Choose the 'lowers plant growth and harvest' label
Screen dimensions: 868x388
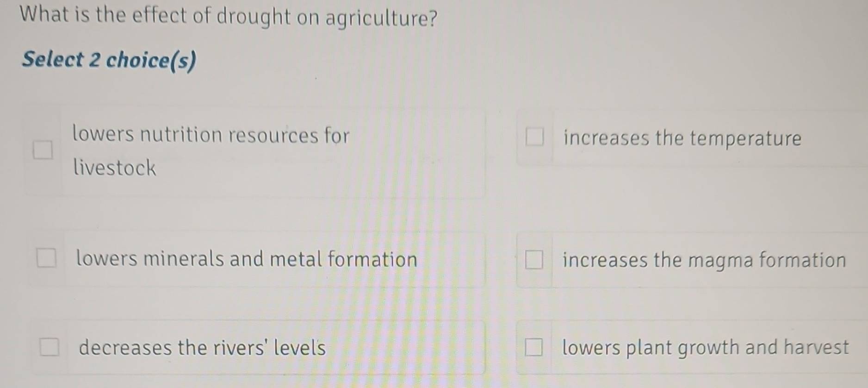tap(705, 348)
